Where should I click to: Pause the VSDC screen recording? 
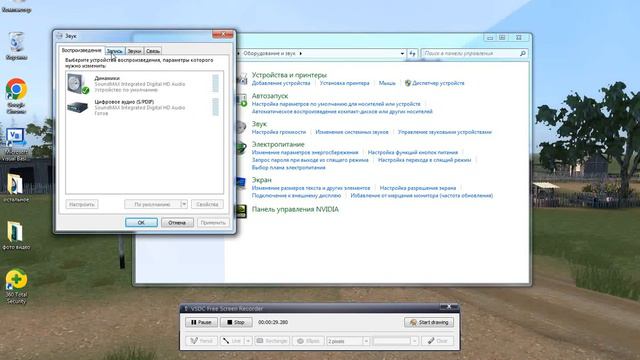point(201,322)
